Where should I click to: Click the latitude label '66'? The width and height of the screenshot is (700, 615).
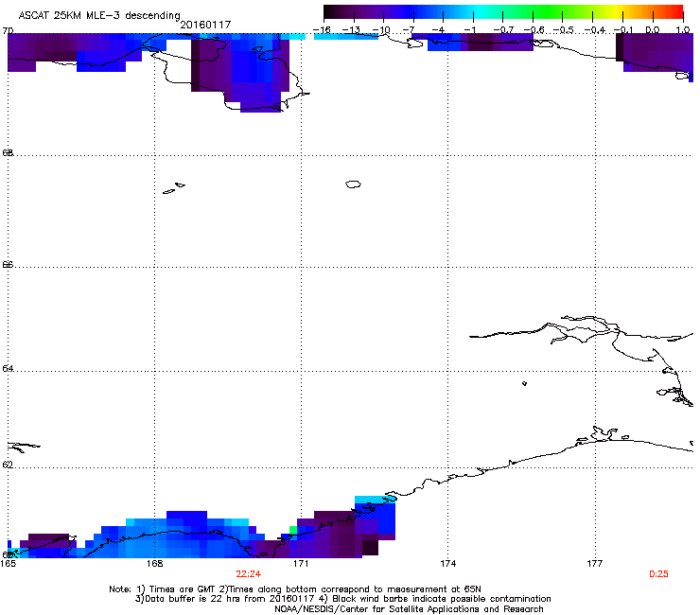point(8,264)
